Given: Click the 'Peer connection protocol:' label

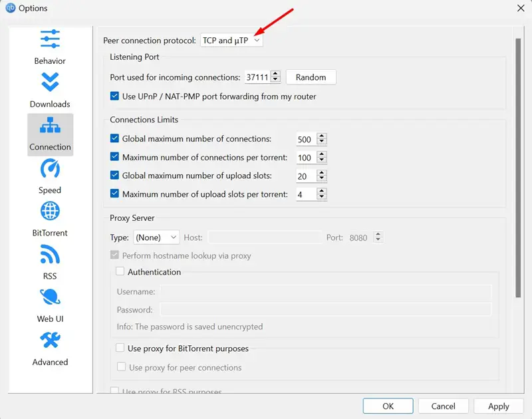Looking at the screenshot, I should [x=150, y=41].
